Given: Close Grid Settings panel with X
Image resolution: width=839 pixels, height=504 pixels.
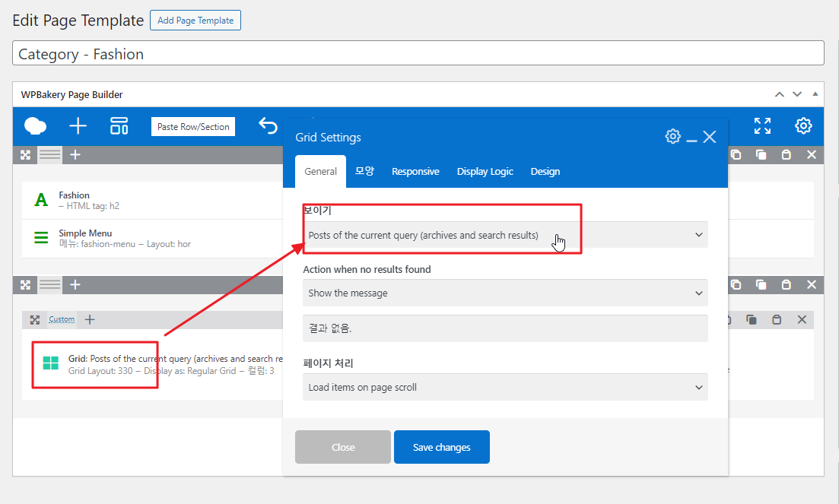Looking at the screenshot, I should tap(710, 137).
